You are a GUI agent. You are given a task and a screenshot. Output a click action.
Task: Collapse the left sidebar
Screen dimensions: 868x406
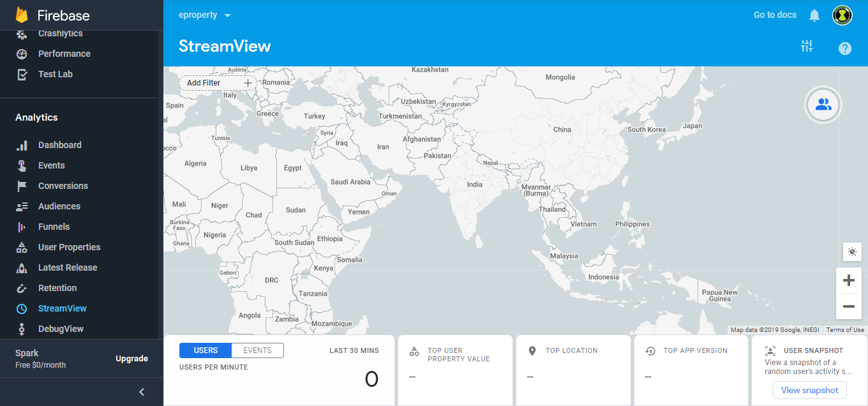coord(141,392)
